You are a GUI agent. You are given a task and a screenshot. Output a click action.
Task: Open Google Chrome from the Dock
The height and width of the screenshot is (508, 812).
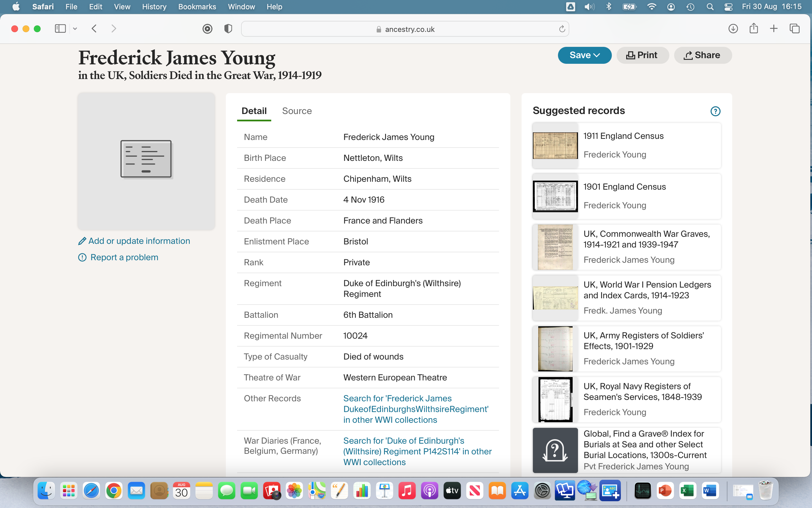point(114,491)
